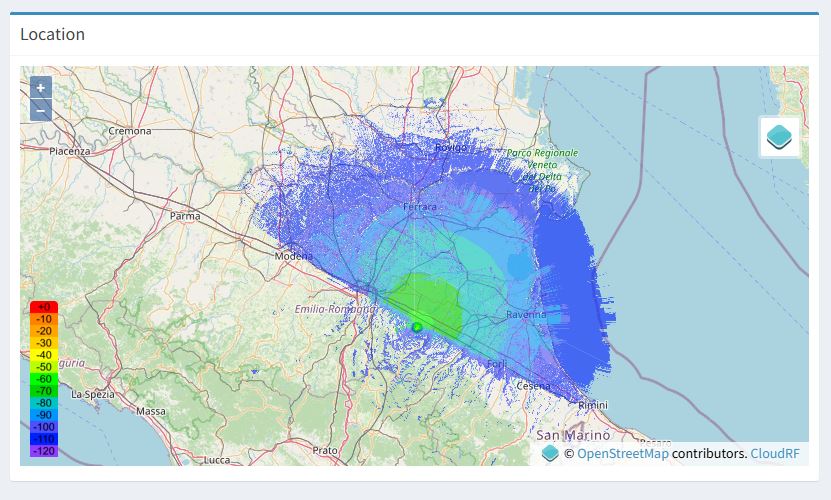Screen dimensions: 831x500
Task: Click the green -70 legend swatch
Action: click(44, 391)
